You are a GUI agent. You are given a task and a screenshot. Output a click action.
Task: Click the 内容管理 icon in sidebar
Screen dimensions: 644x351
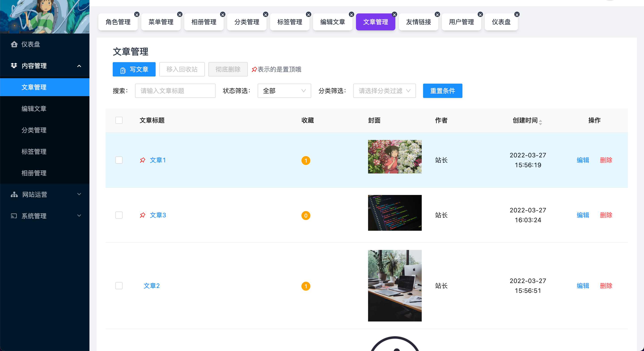click(14, 66)
